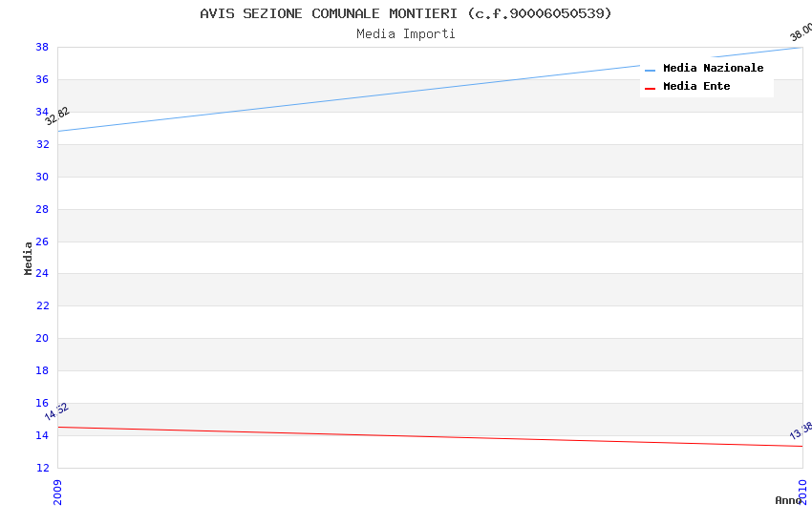812x525 pixels.
Task: Click the 2010 x-axis label
Action: click(x=802, y=492)
